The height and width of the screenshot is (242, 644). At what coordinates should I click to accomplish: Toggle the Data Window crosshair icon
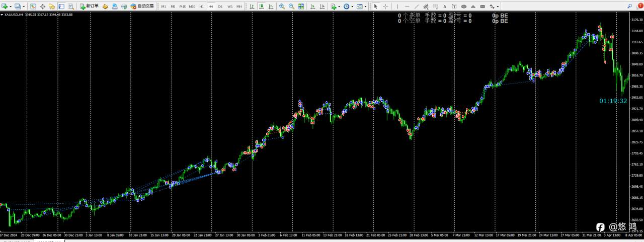click(x=42, y=6)
